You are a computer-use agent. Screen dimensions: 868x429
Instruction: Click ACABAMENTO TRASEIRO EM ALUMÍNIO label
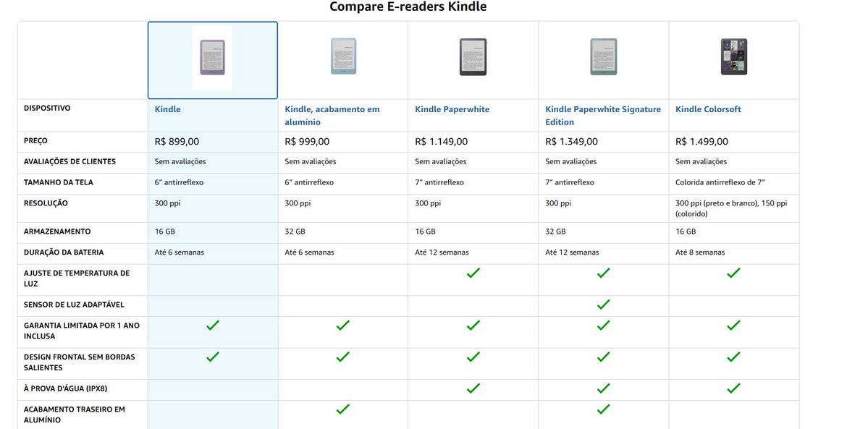pyautogui.click(x=74, y=415)
